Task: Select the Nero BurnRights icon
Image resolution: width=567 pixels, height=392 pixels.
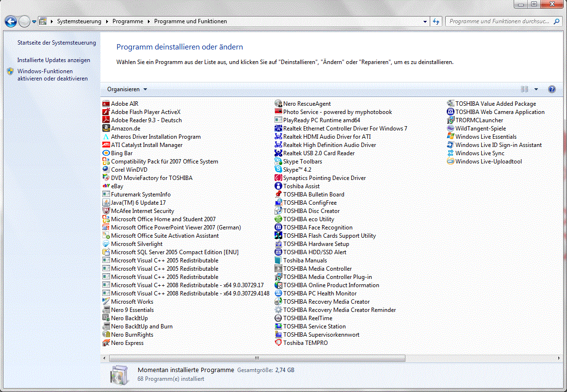Action: tap(106, 335)
